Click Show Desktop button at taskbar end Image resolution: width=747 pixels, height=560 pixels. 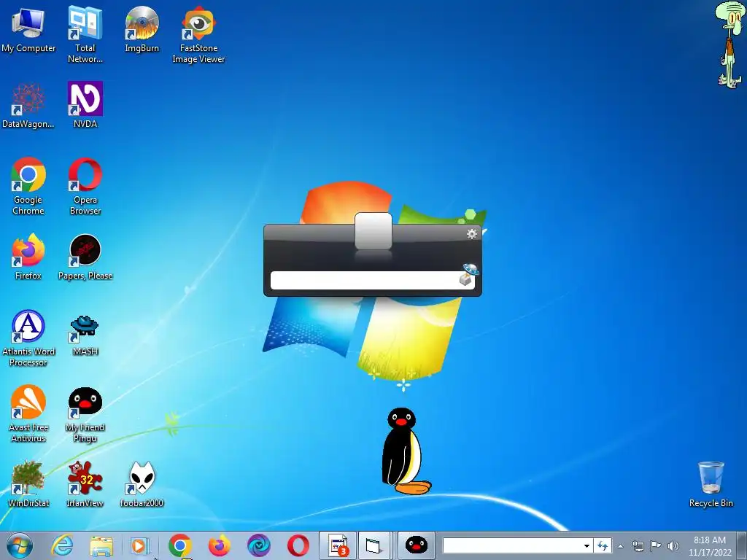tap(742, 546)
